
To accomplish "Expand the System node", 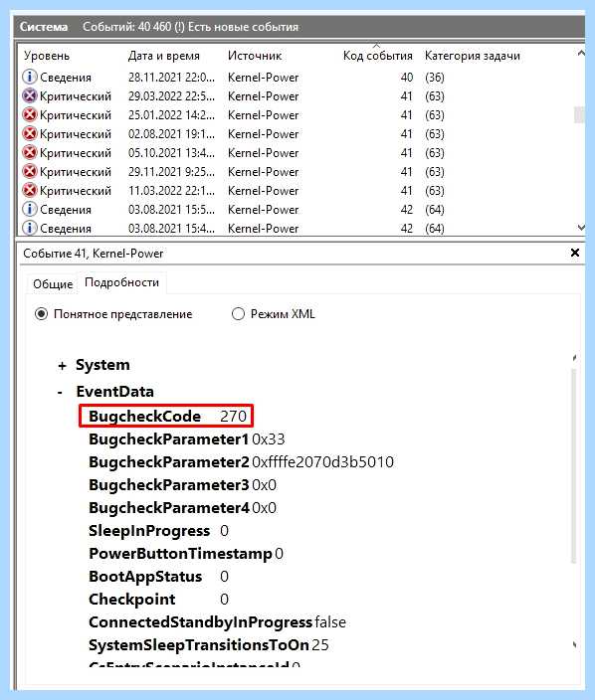I will point(62,366).
